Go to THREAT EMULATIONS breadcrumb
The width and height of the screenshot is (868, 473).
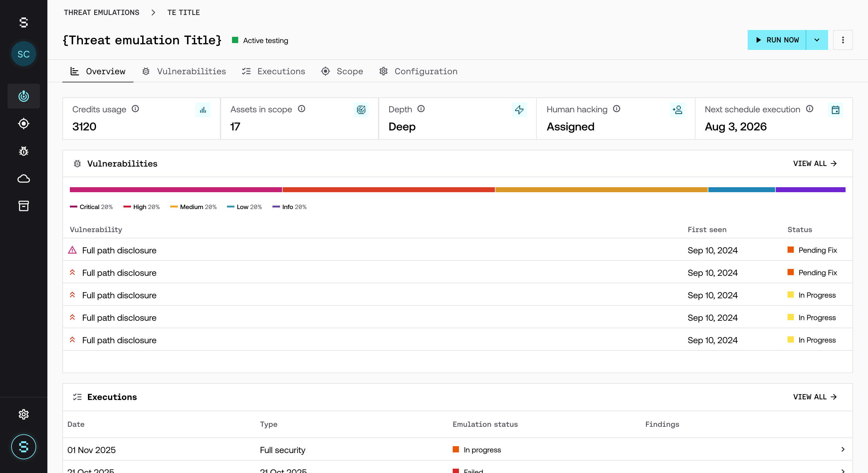click(x=101, y=12)
